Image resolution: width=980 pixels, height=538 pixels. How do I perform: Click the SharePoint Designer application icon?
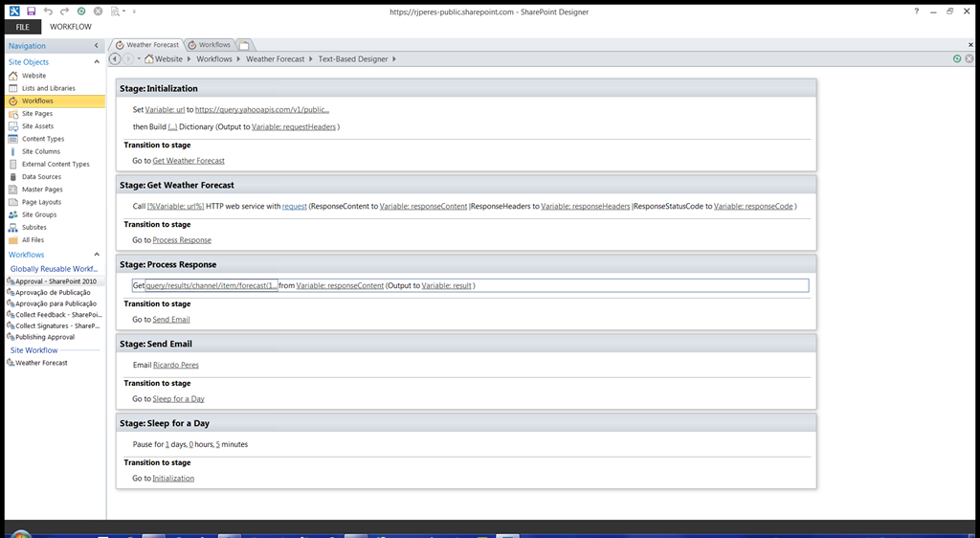point(13,11)
